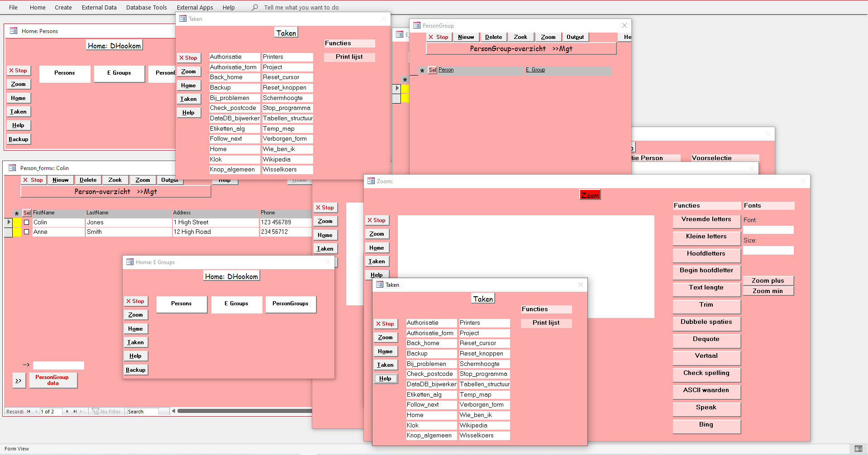The width and height of the screenshot is (868, 455).
Task: Click the yellow square beside Anne's row
Action: click(17, 232)
